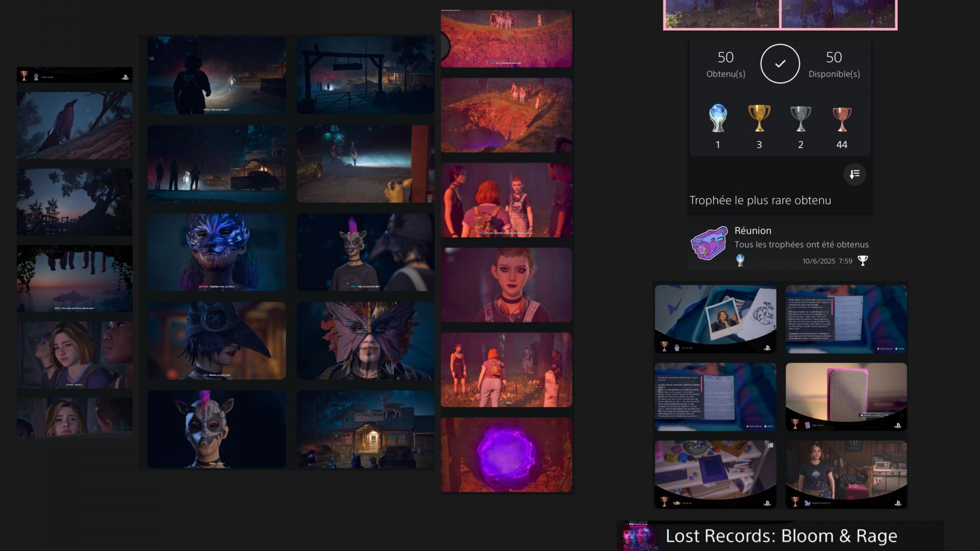The height and width of the screenshot is (551, 980).
Task: Open the girls in forest clearing screenshot
Action: click(x=506, y=370)
